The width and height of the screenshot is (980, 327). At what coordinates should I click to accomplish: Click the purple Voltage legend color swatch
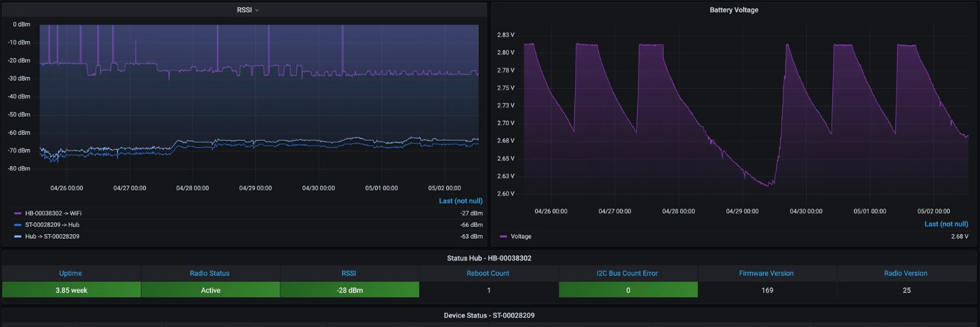[503, 236]
